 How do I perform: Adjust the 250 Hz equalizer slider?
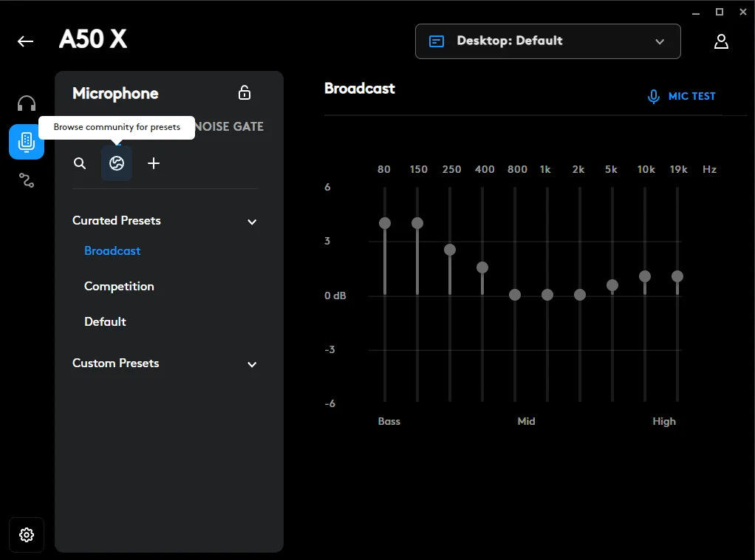[x=450, y=250]
